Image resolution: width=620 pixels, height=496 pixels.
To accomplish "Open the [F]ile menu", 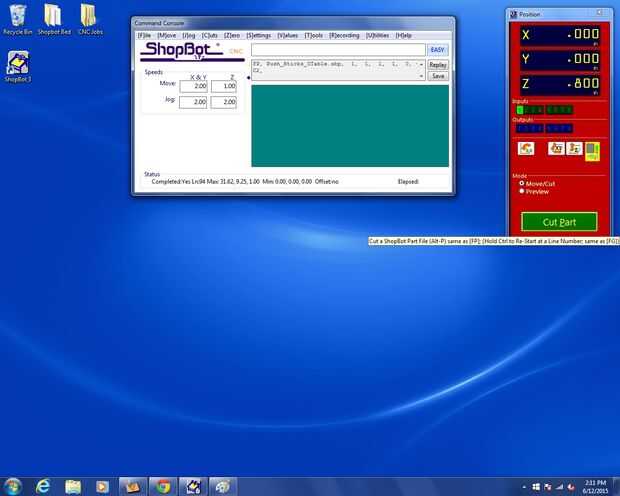I will coord(144,36).
